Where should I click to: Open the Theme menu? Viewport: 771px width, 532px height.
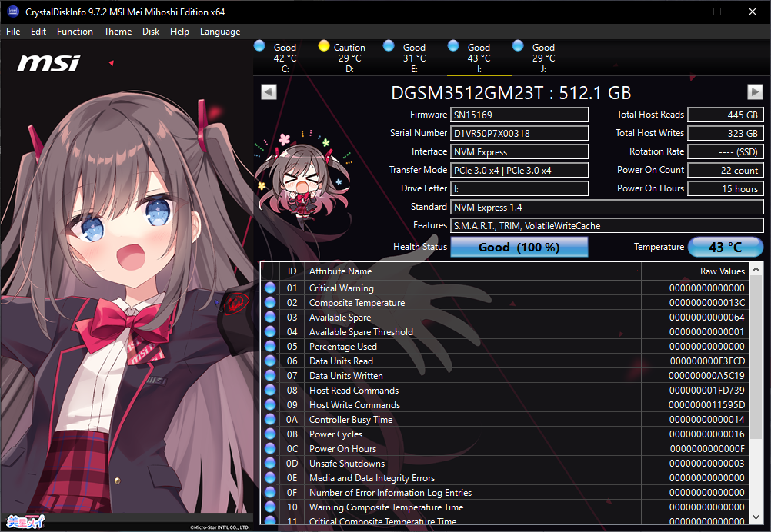coord(118,32)
